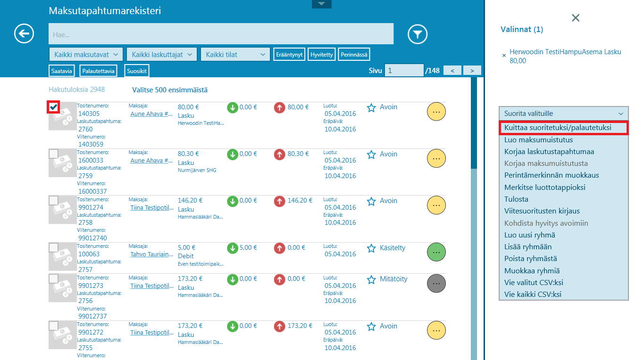Image resolution: width=644 pixels, height=360 pixels.
Task: Open green more-options button for receipt 100063
Action: [436, 253]
